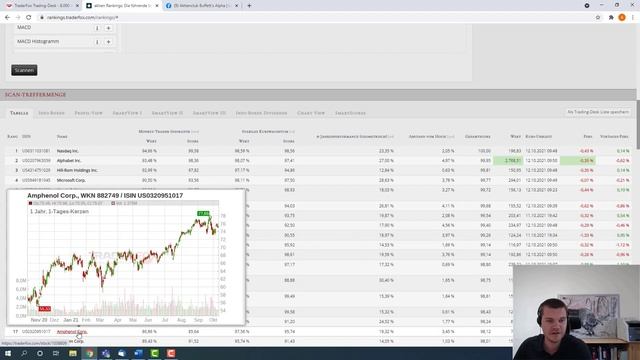
Task: Open the SmartView III tab
Action: coord(209,113)
